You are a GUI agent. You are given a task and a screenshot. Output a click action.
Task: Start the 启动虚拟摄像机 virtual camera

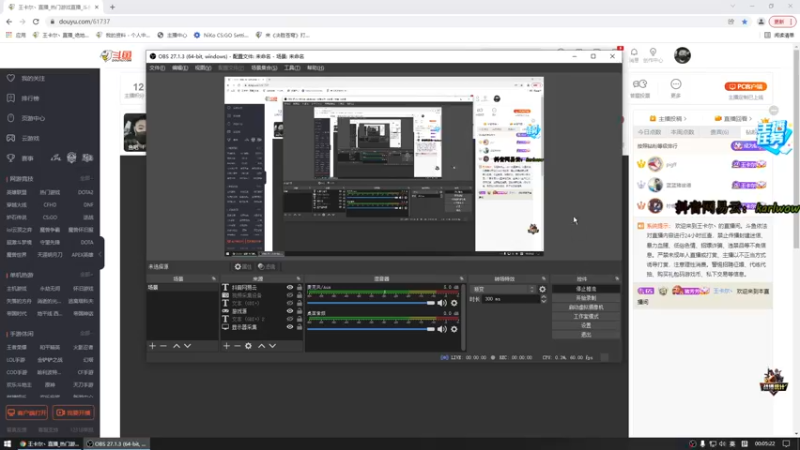586,307
